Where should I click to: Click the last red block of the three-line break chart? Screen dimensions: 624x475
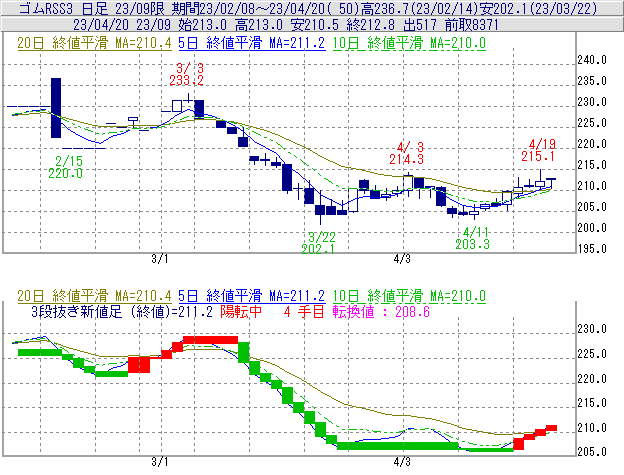(x=551, y=428)
